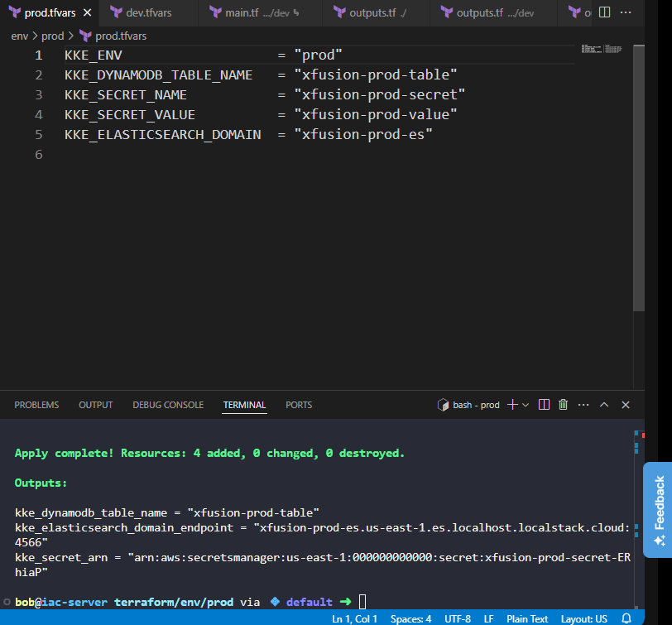This screenshot has height=625, width=672.
Task: Select Spaces: 4 indentation setting
Action: 410,619
